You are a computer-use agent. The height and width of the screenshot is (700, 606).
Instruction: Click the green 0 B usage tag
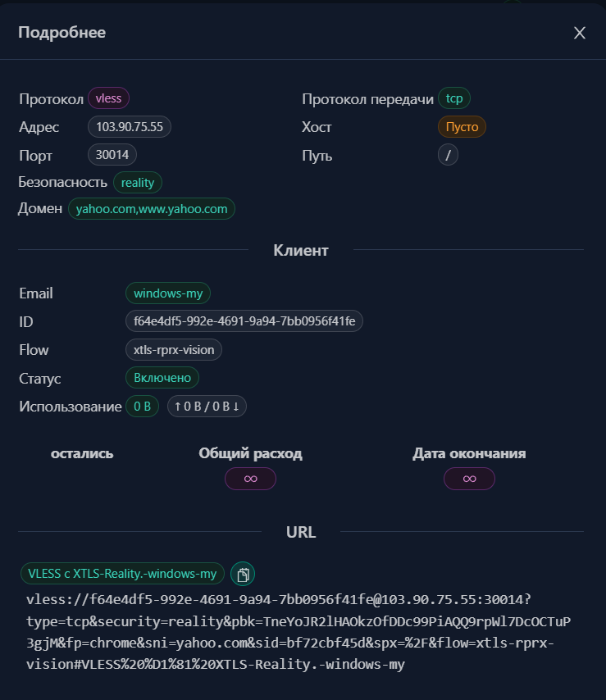[x=142, y=407]
